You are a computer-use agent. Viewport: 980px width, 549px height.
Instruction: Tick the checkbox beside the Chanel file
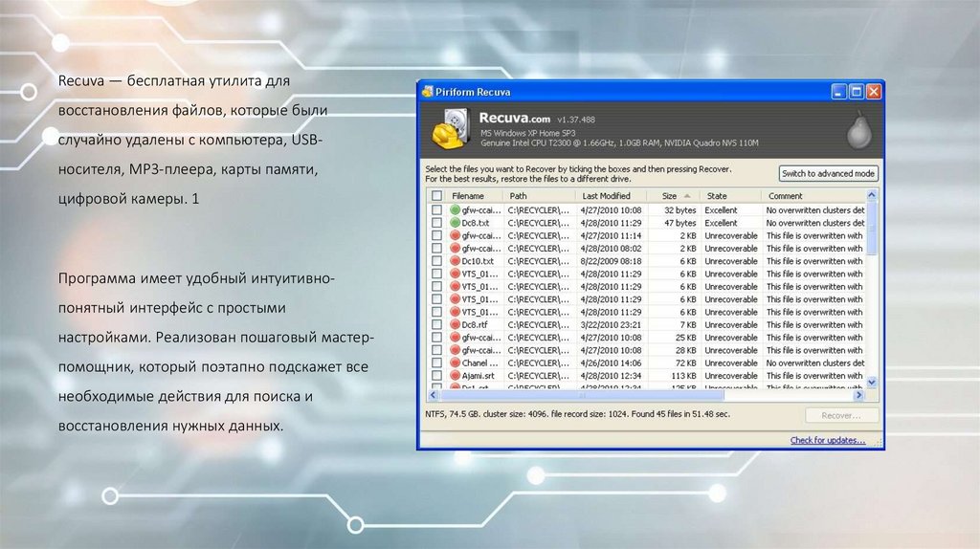coord(436,362)
